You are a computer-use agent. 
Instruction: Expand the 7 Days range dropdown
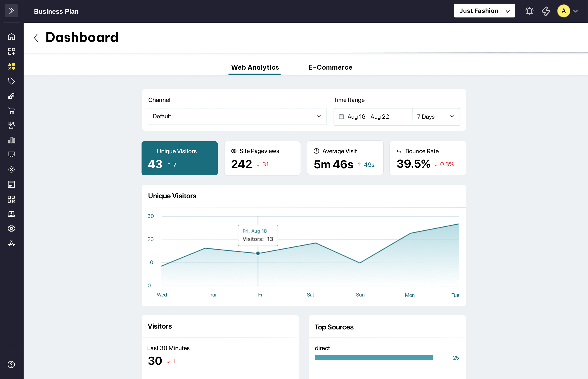[x=436, y=117]
